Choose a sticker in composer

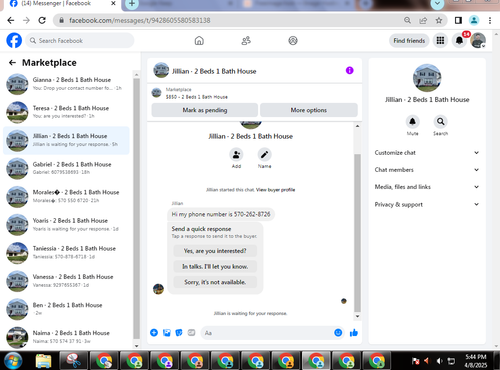pos(179,333)
